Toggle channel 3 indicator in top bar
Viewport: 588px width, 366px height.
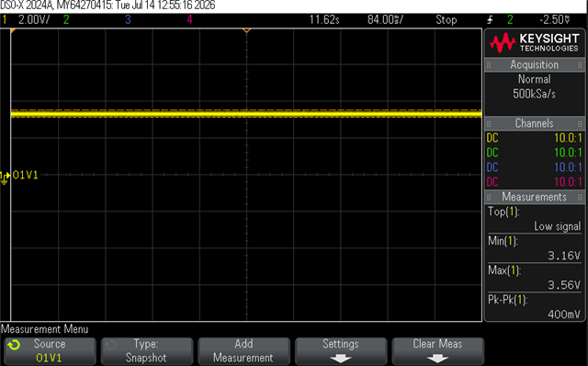click(x=128, y=19)
